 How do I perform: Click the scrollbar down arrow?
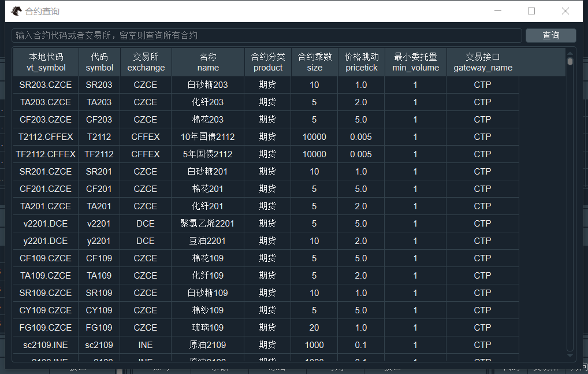coord(570,349)
